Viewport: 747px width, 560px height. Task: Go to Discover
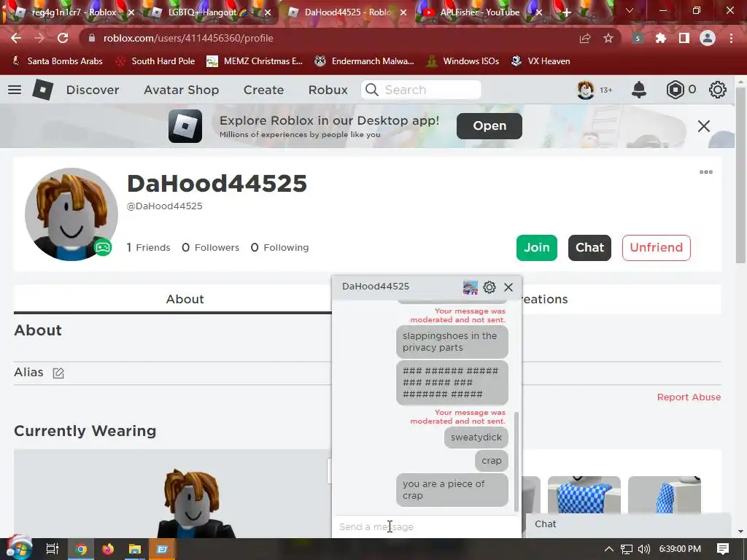[x=93, y=90]
